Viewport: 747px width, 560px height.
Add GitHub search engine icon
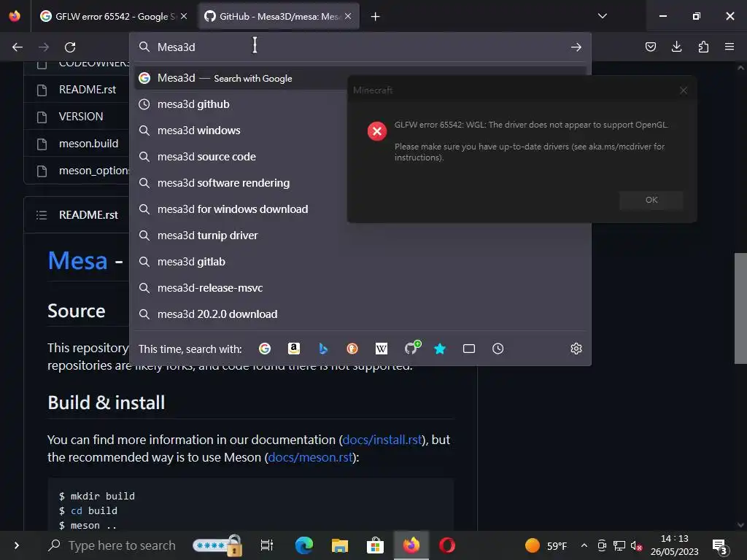coord(412,348)
